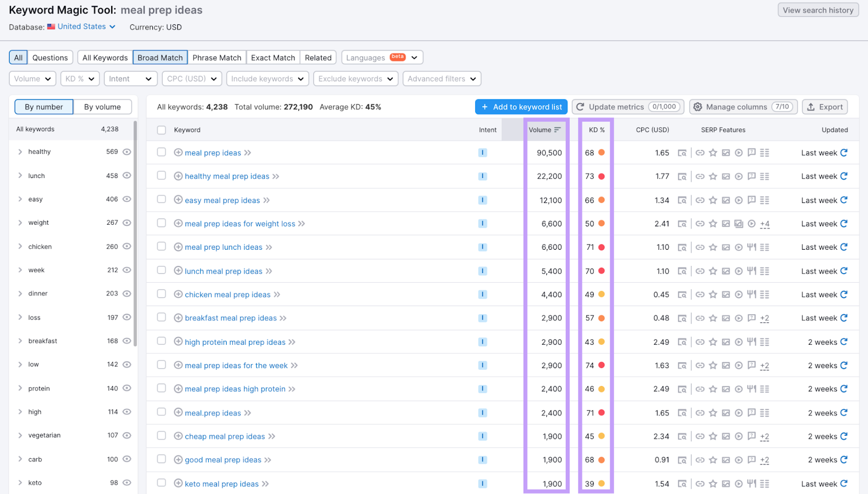Check the meal prep lunch ideas checkbox
The width and height of the screenshot is (868, 494).
pos(161,246)
